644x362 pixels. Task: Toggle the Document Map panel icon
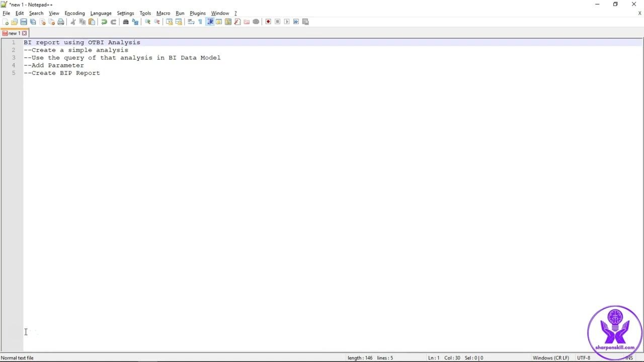click(228, 22)
